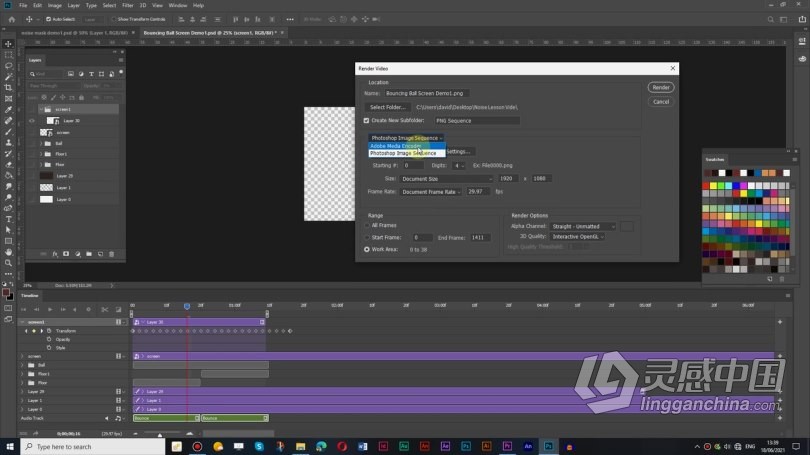Click Cancel in the Render Video dialog
Viewport: 810px width, 455px height.
661,102
